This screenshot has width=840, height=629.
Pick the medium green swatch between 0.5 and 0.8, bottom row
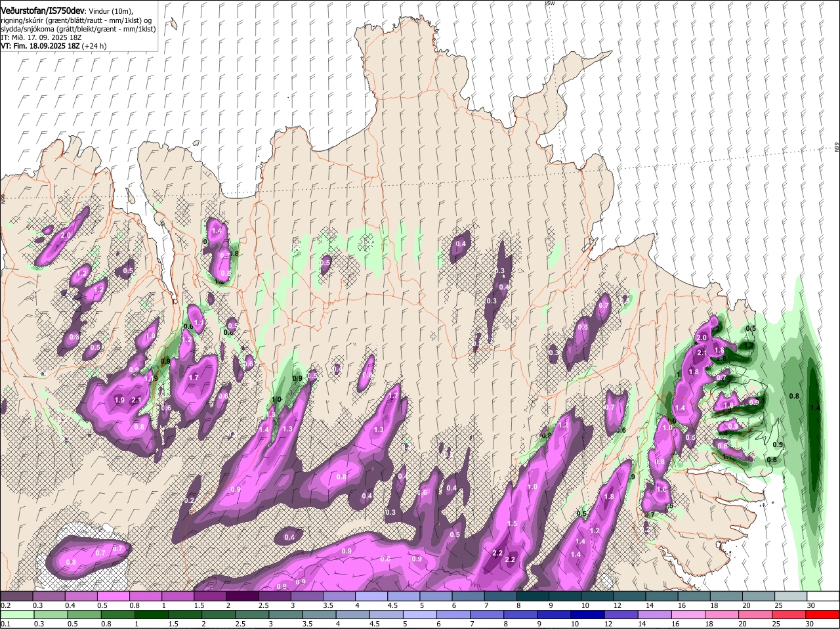tap(84, 615)
